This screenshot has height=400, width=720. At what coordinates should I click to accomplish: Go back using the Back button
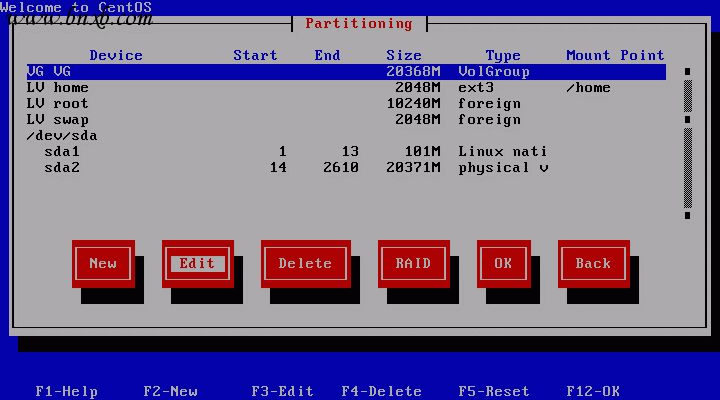click(594, 264)
